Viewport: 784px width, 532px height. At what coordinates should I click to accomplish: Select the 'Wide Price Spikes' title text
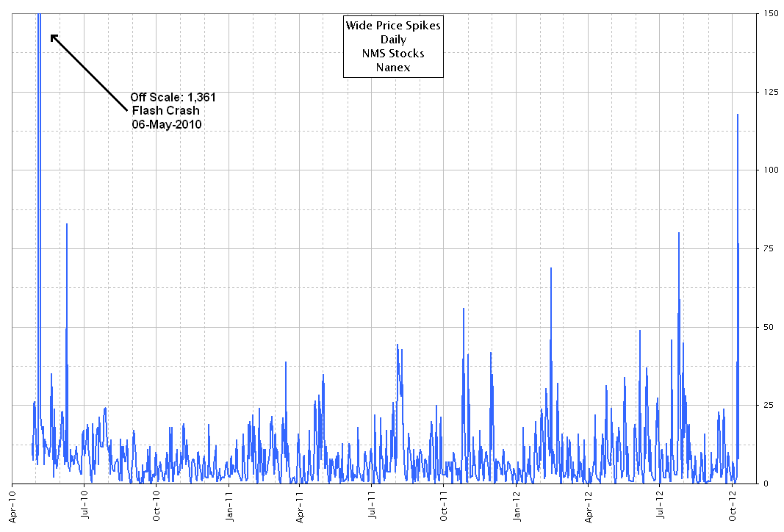393,26
